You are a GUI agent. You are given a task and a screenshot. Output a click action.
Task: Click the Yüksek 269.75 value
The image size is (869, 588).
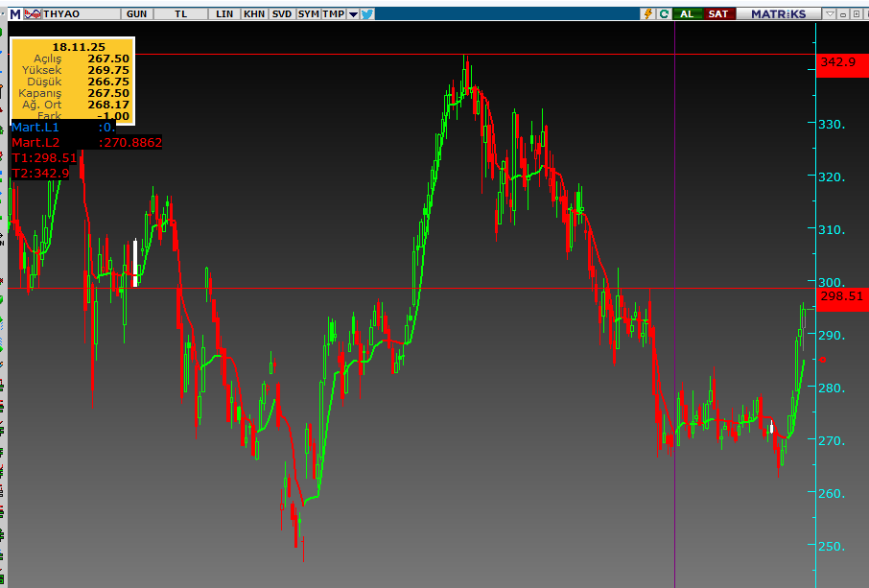click(x=108, y=70)
